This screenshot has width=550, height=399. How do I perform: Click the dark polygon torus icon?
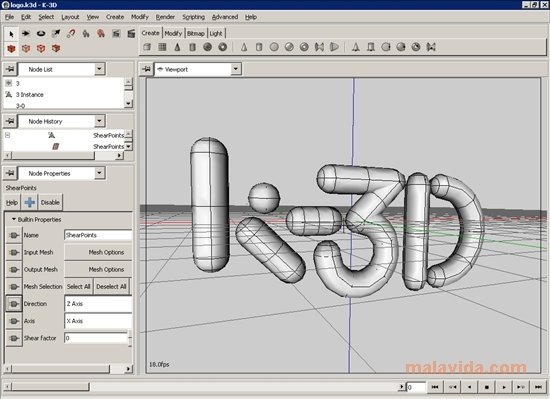click(222, 47)
